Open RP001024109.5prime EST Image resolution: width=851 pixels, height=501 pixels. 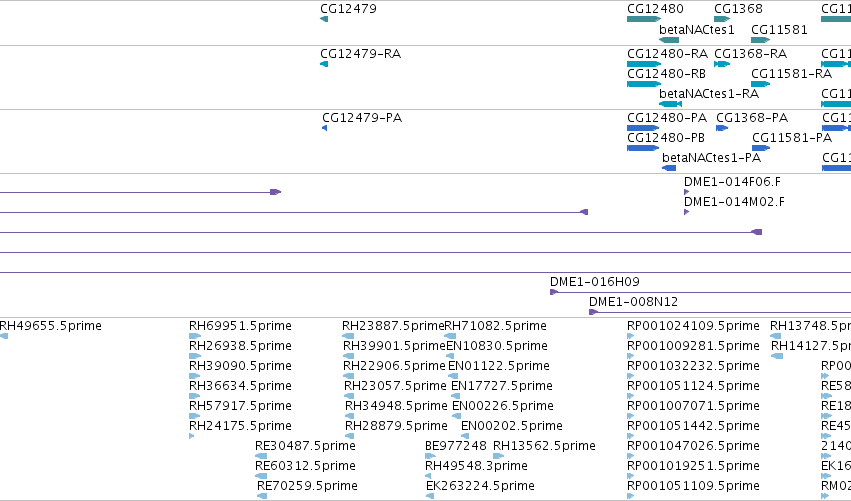point(693,326)
